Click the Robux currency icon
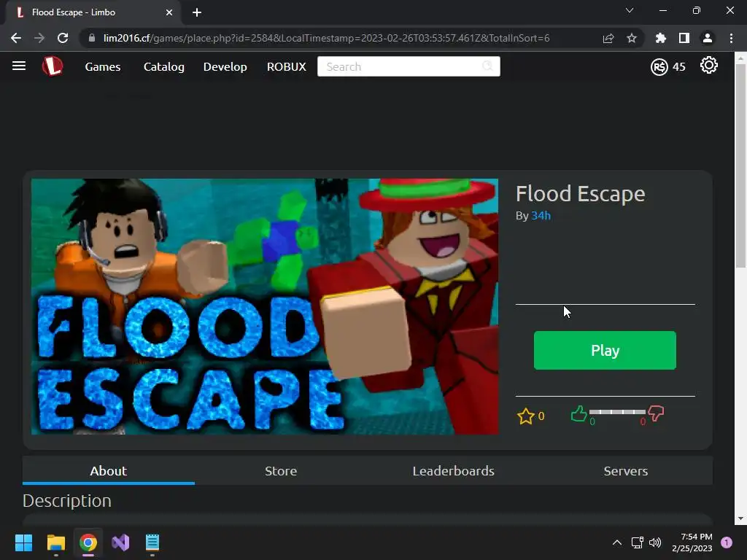 659,66
